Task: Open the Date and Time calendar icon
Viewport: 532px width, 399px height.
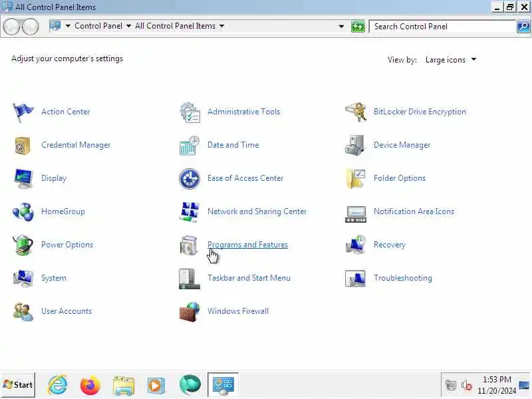Action: point(190,145)
